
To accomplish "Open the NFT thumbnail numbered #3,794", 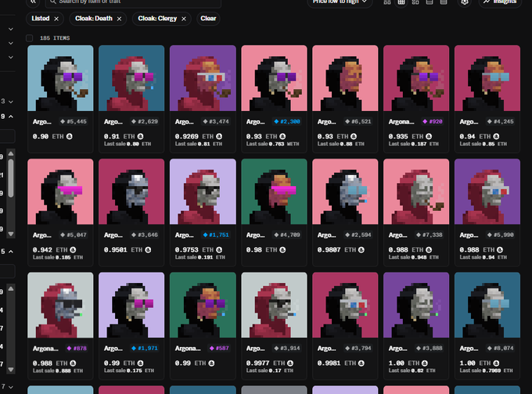I will 345,305.
